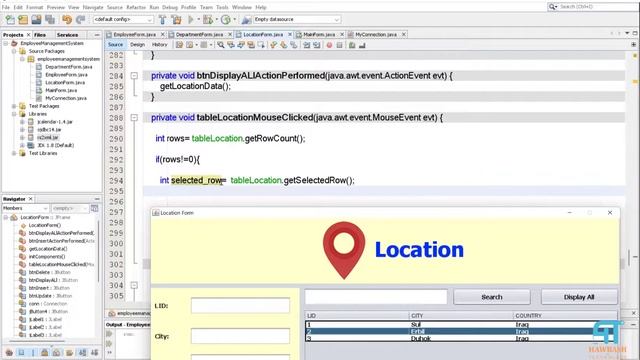Click the re-run icon in Output panel

point(109,333)
